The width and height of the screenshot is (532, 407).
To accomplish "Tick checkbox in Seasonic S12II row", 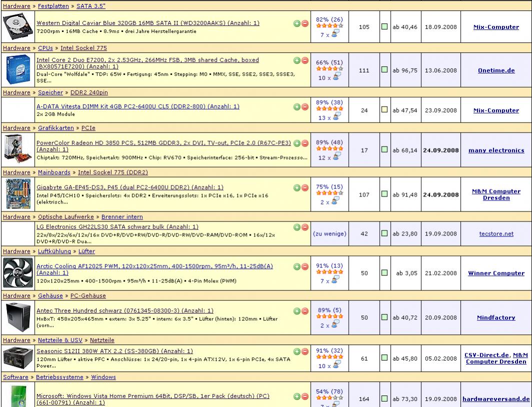I will tap(384, 358).
